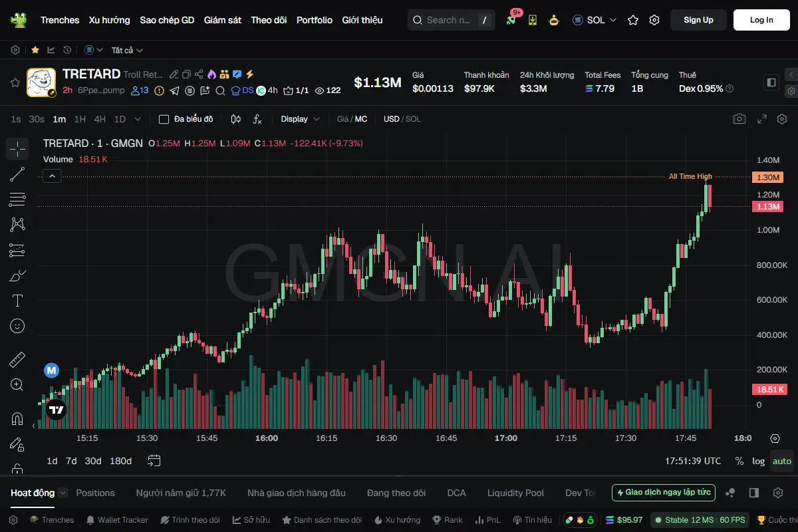Select the 7d range button
798x532 pixels.
tap(71, 461)
